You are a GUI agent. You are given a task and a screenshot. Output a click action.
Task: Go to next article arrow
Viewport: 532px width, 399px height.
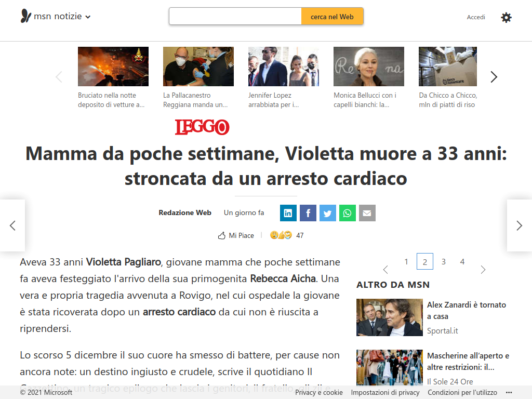(x=519, y=225)
